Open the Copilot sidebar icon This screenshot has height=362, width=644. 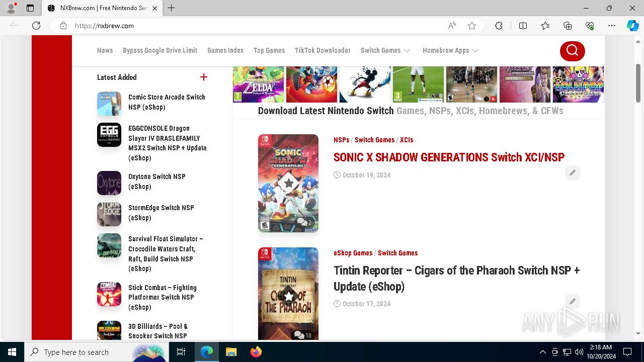[x=632, y=26]
